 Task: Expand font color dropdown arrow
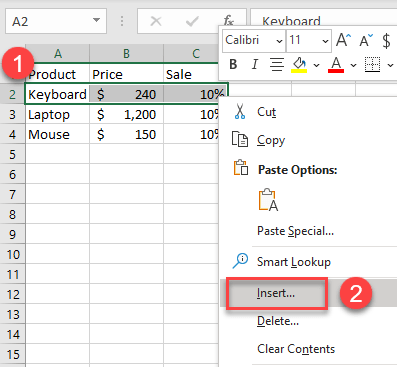[x=353, y=65]
